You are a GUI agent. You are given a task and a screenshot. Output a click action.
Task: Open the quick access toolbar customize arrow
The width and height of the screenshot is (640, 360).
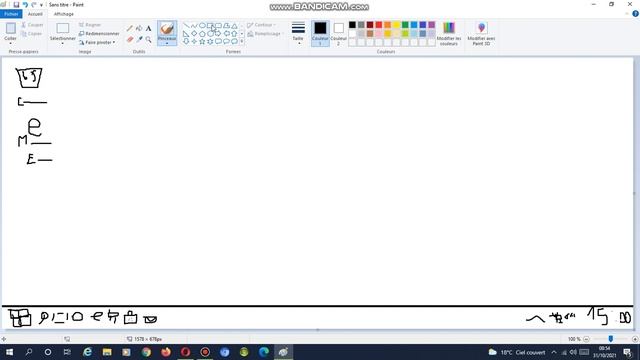click(x=41, y=5)
